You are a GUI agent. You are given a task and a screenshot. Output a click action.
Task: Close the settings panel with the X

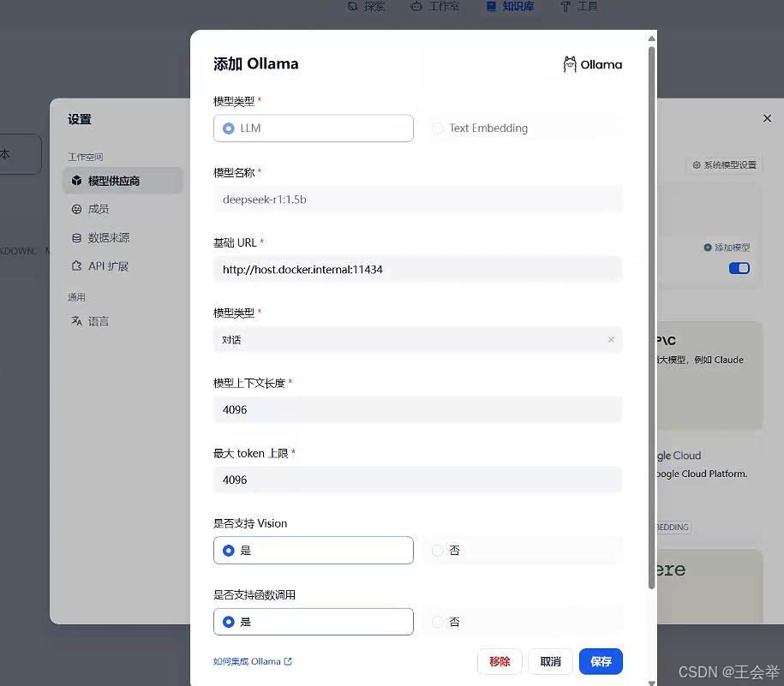[x=767, y=118]
